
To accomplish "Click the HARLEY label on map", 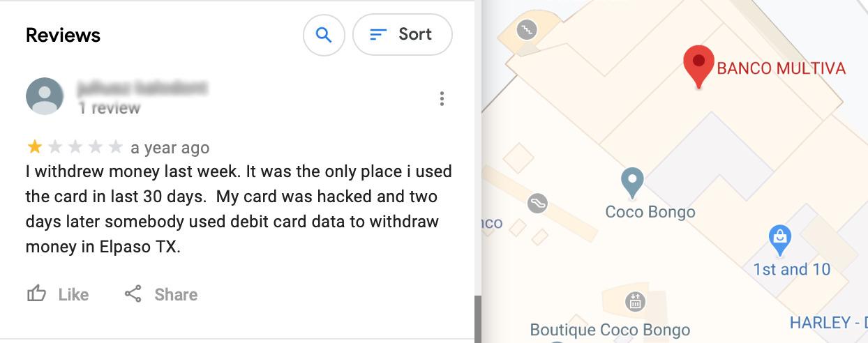I will coord(828,323).
